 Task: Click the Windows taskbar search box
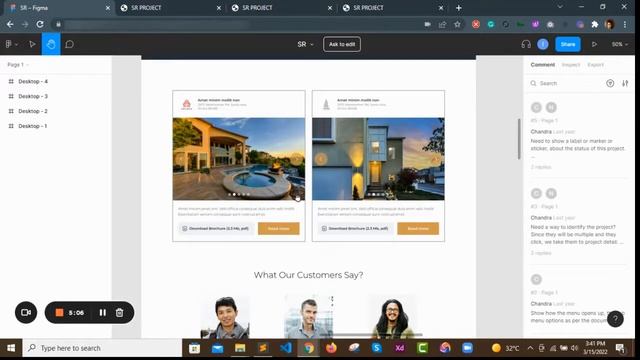click(x=102, y=348)
